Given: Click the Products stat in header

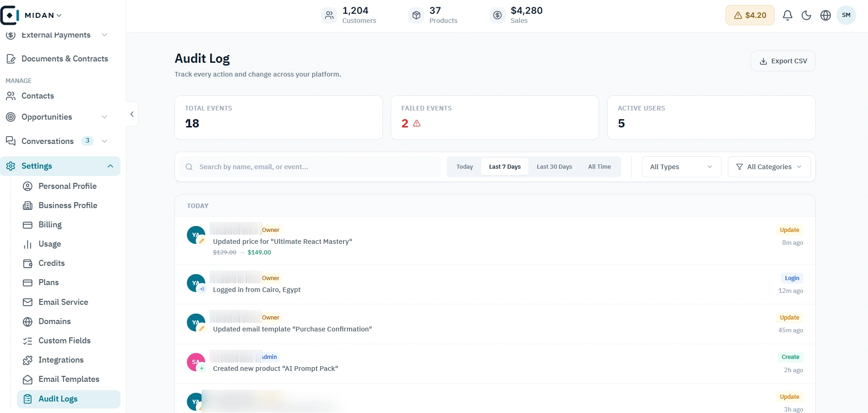Looking at the screenshot, I should [x=433, y=15].
